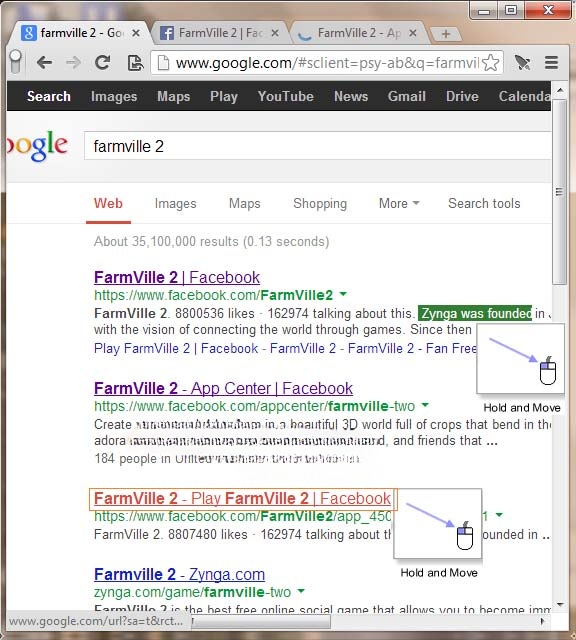The image size is (576, 640).
Task: Open a new tab with plus button
Action: [x=446, y=33]
